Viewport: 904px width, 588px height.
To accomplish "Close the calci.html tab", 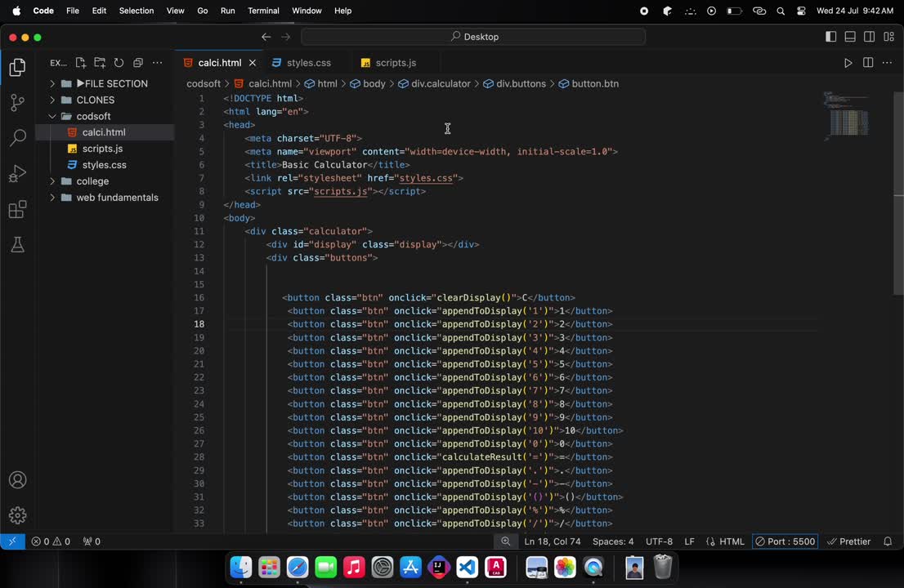I will coord(253,63).
